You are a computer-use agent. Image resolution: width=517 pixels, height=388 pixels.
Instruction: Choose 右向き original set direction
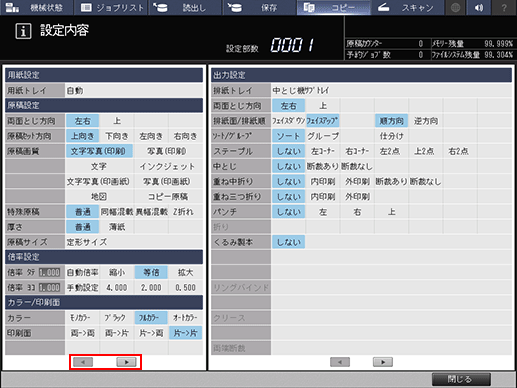(x=185, y=136)
